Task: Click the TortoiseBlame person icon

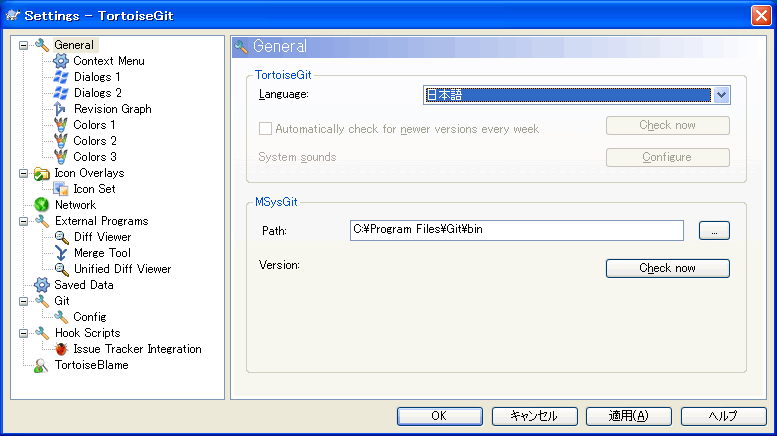Action: pos(42,365)
